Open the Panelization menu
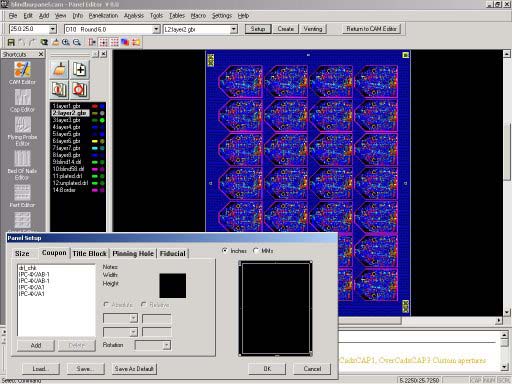Screen dimensions: 512x384 coord(103,16)
